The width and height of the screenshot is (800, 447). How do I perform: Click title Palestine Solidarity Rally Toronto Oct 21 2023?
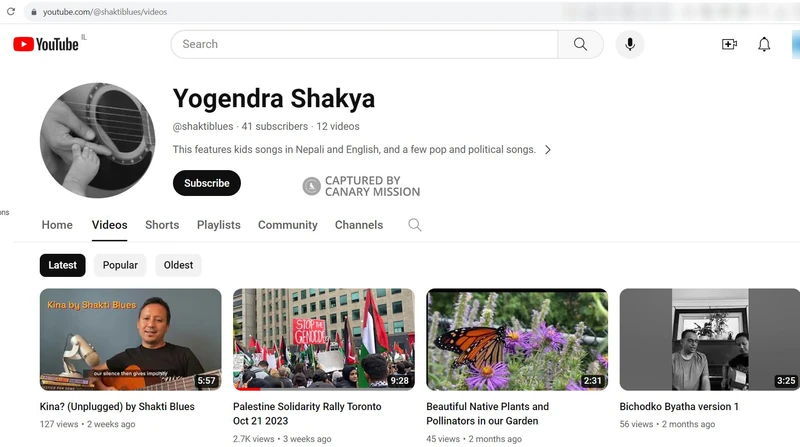coord(307,414)
